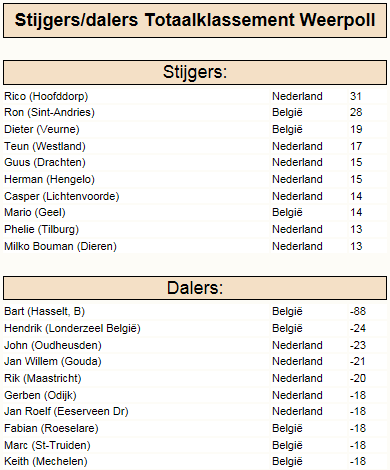Select Milko Bouman (Dieren) row
The width and height of the screenshot is (390, 470).
[x=195, y=246]
